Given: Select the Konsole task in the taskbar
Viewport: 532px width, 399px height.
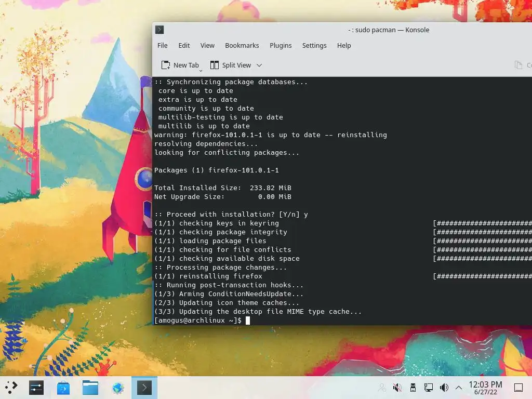Looking at the screenshot, I should (x=144, y=388).
